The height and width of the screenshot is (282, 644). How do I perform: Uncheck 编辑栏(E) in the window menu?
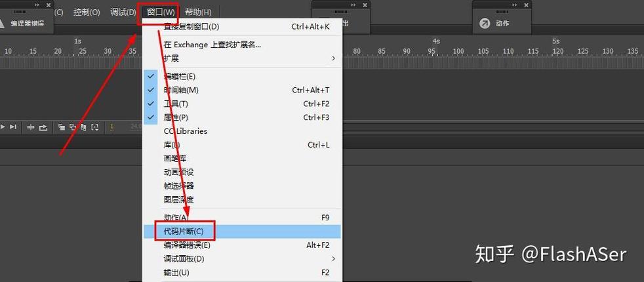(242, 76)
